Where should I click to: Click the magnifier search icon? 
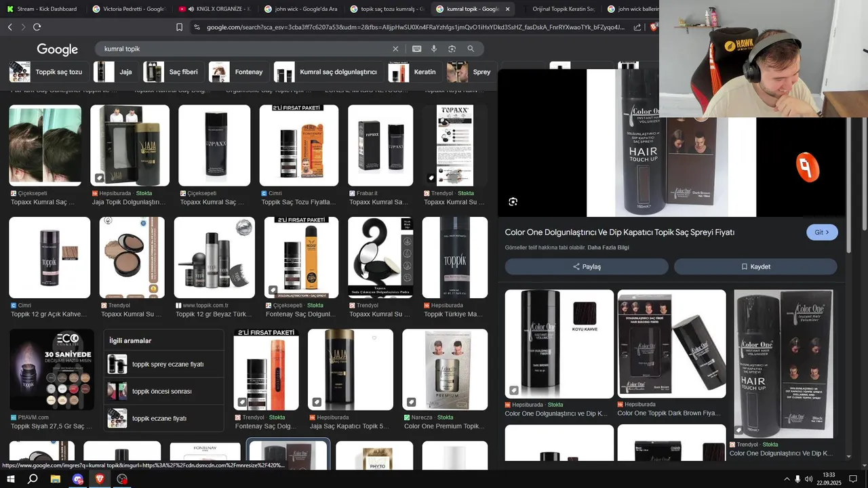471,49
